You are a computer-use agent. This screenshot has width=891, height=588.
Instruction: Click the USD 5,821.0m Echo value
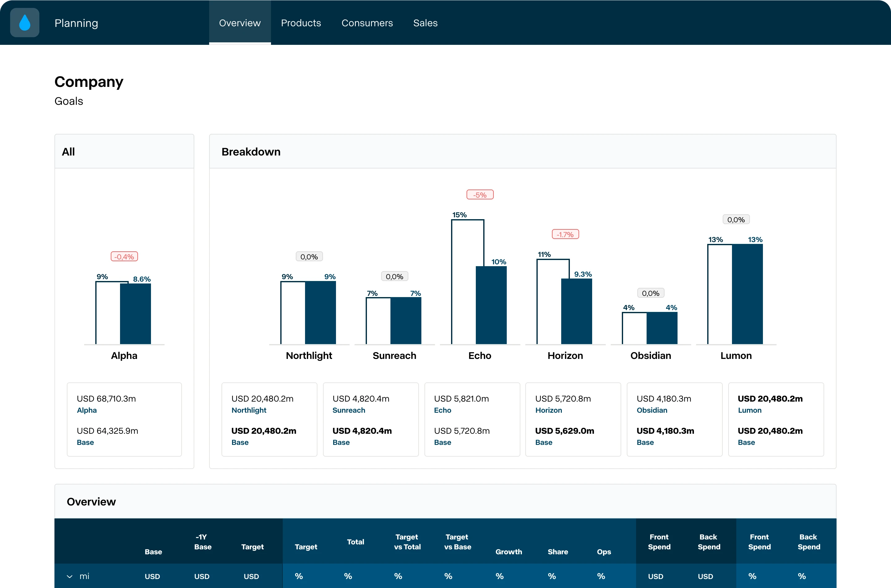(462, 398)
